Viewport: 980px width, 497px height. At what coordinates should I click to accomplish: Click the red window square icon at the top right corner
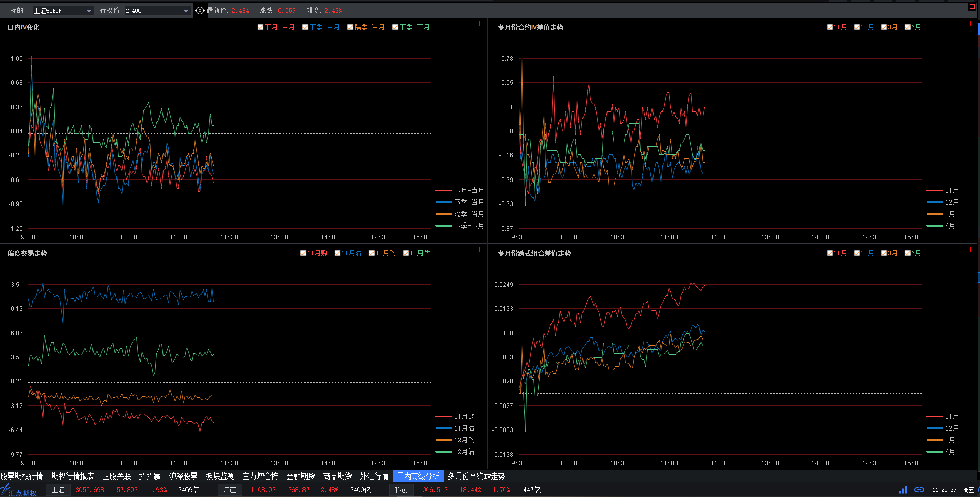(x=972, y=7)
